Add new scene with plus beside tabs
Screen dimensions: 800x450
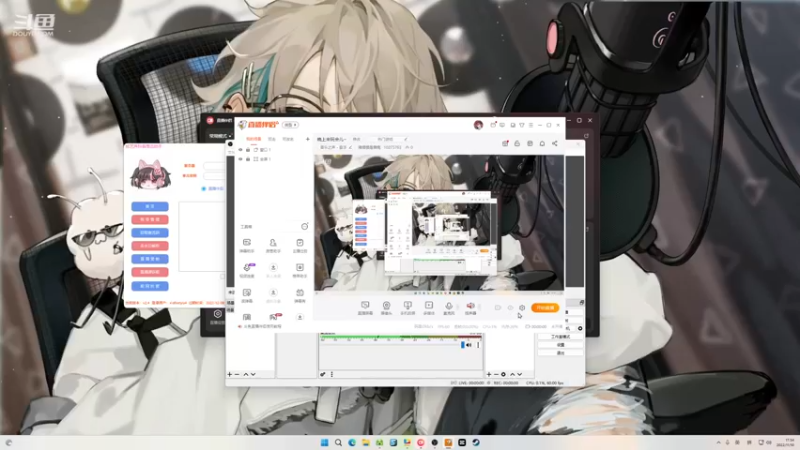(308, 139)
